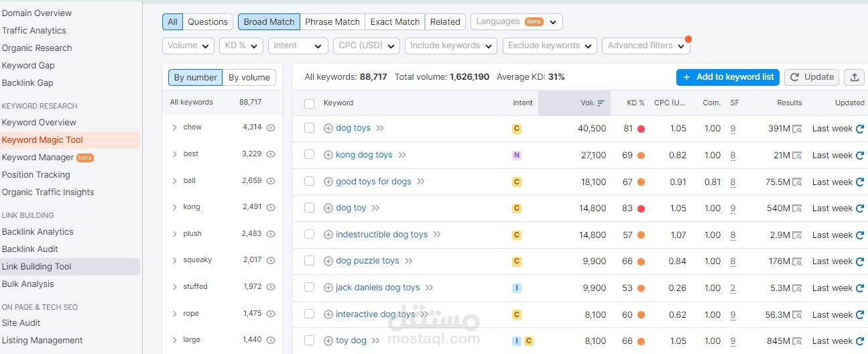
Task: Click the Volume column sort icon
Action: pos(601,103)
